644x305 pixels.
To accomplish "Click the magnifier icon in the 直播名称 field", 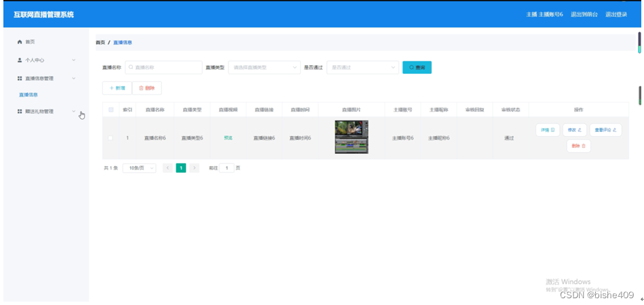I will [x=131, y=67].
